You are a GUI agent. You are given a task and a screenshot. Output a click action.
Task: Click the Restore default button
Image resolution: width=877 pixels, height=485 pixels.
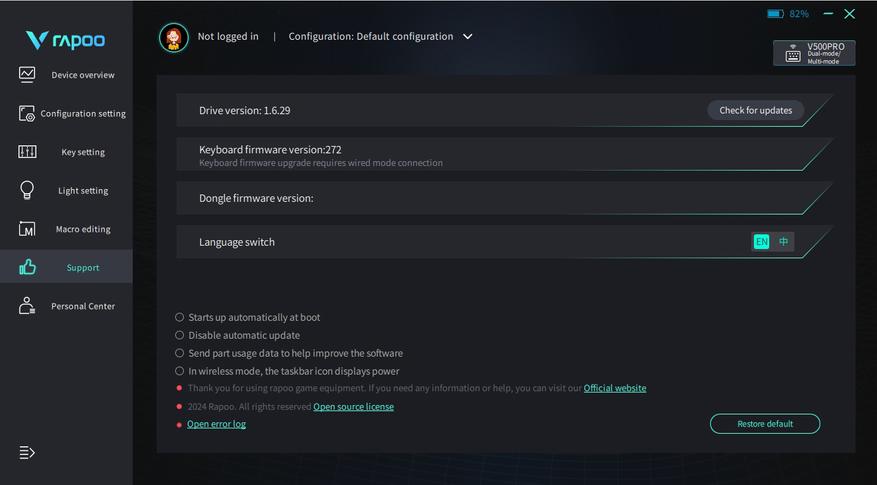pyautogui.click(x=765, y=424)
